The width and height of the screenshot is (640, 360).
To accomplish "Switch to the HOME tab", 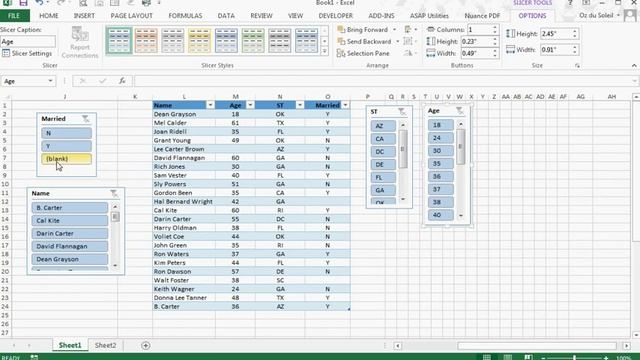I will click(x=49, y=16).
